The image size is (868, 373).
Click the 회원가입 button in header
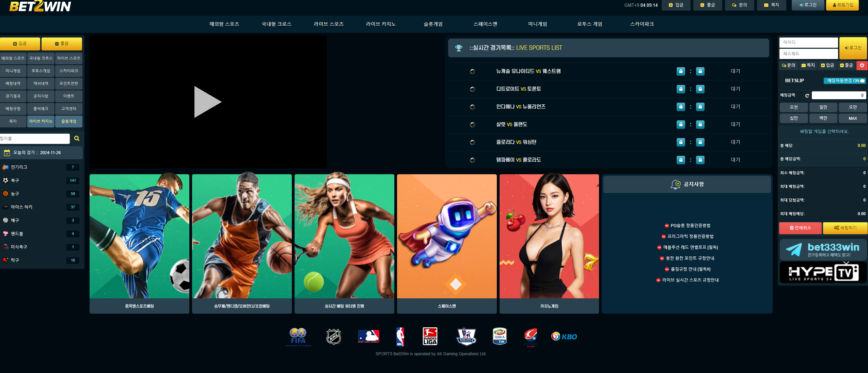click(842, 5)
